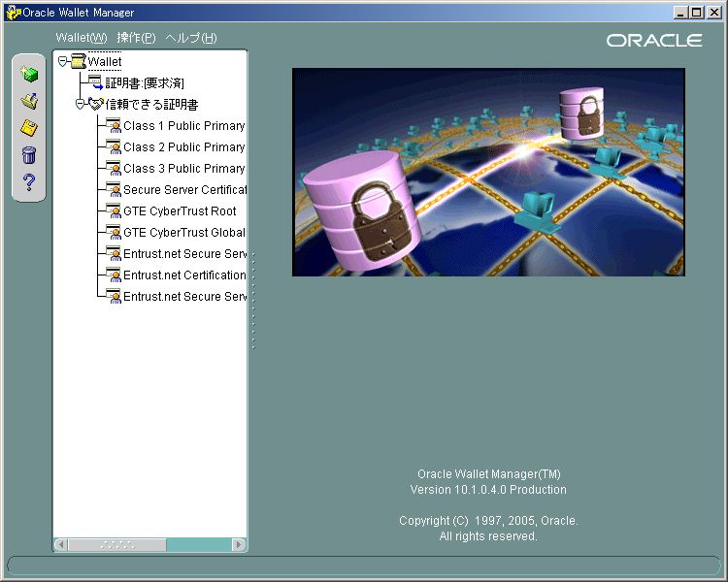
Task: Click the trusted certificates handshake icon
Action: (96, 104)
